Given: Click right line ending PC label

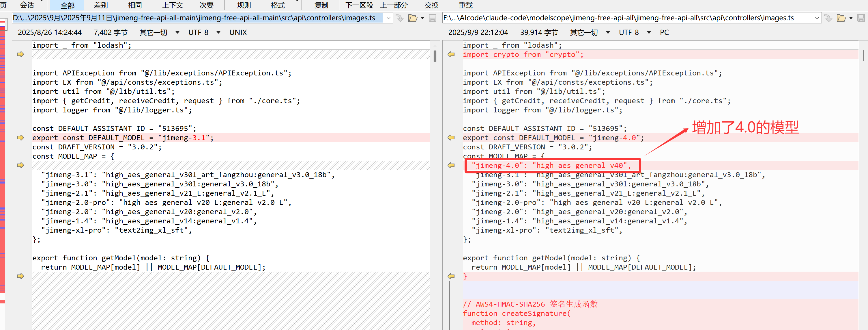Looking at the screenshot, I should (664, 32).
